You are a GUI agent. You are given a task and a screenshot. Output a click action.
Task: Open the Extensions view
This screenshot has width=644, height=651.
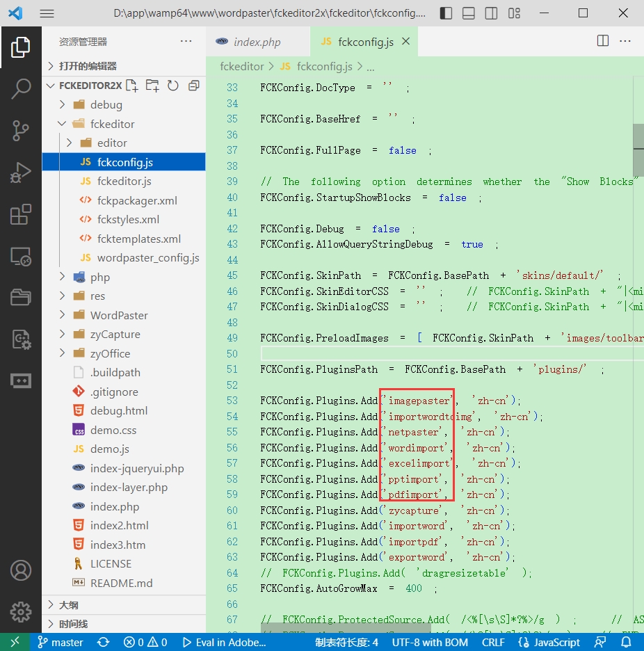(x=21, y=214)
